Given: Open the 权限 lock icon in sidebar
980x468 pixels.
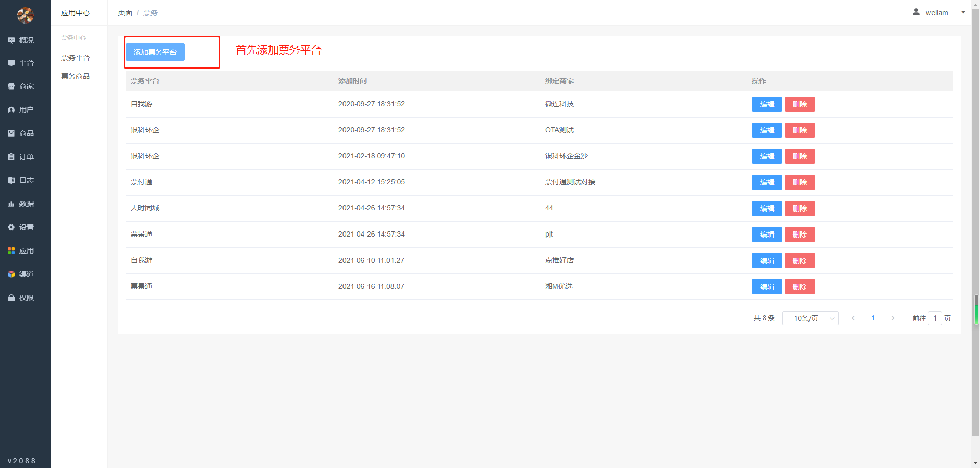Looking at the screenshot, I should pyautogui.click(x=11, y=298).
